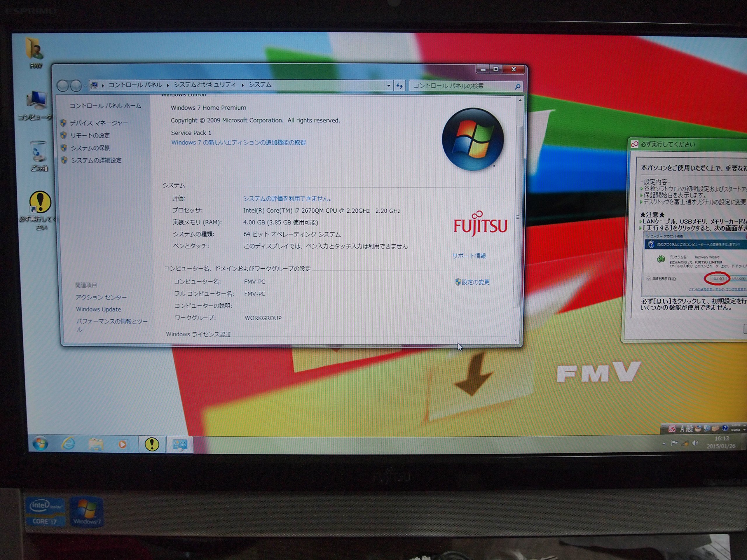Select コントロール パネル breadcrumb segment

(x=135, y=85)
